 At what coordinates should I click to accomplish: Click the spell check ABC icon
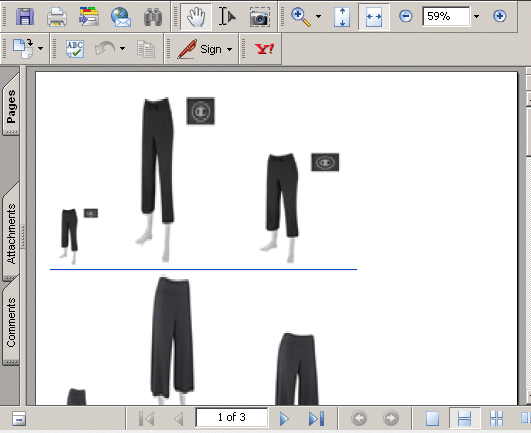coord(75,49)
